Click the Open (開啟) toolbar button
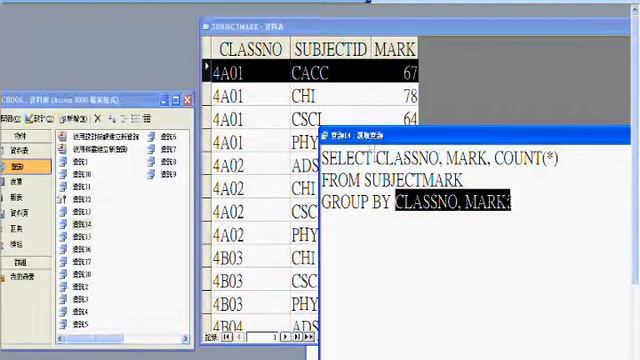The image size is (640, 360). (10, 118)
